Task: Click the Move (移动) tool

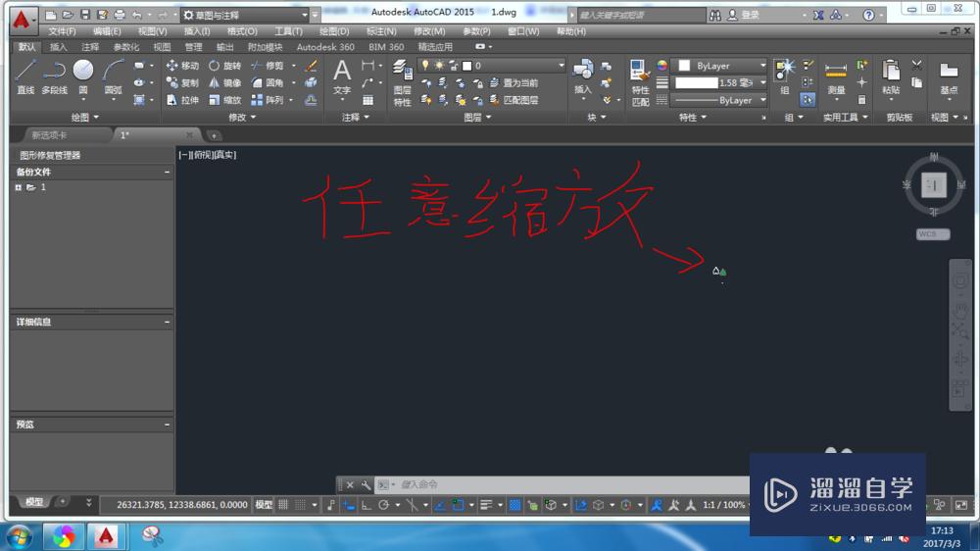Action: pyautogui.click(x=182, y=66)
